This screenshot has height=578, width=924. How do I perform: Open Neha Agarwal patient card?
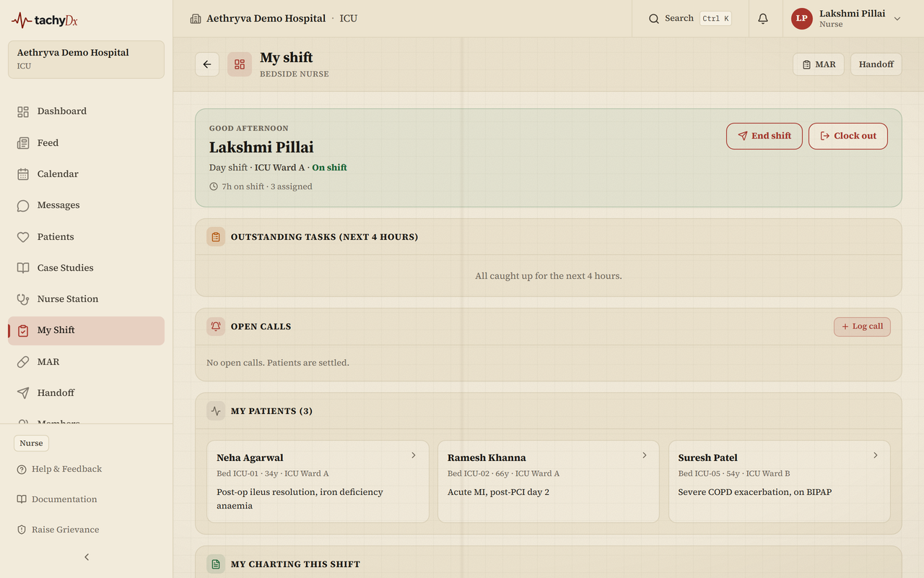(318, 481)
